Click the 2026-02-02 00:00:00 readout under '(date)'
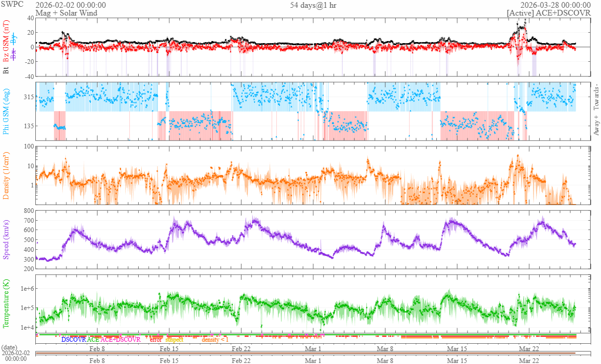The height and width of the screenshot is (364, 601). point(16,356)
